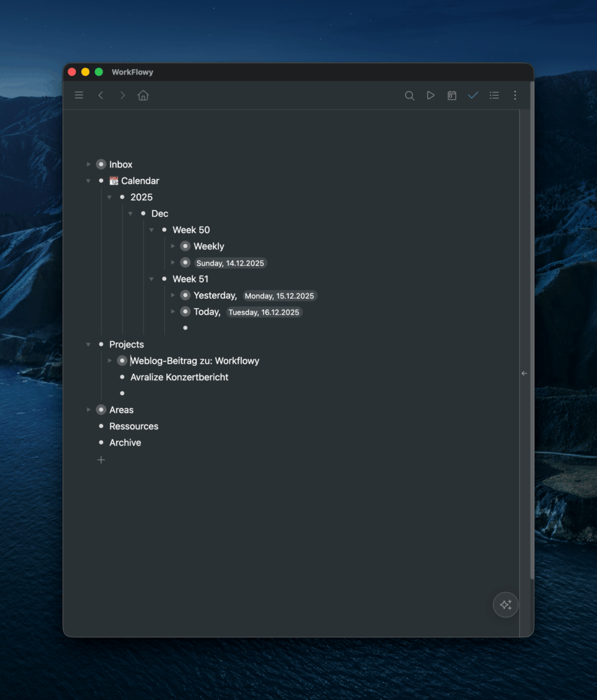Click the back navigation arrow

pyautogui.click(x=101, y=96)
